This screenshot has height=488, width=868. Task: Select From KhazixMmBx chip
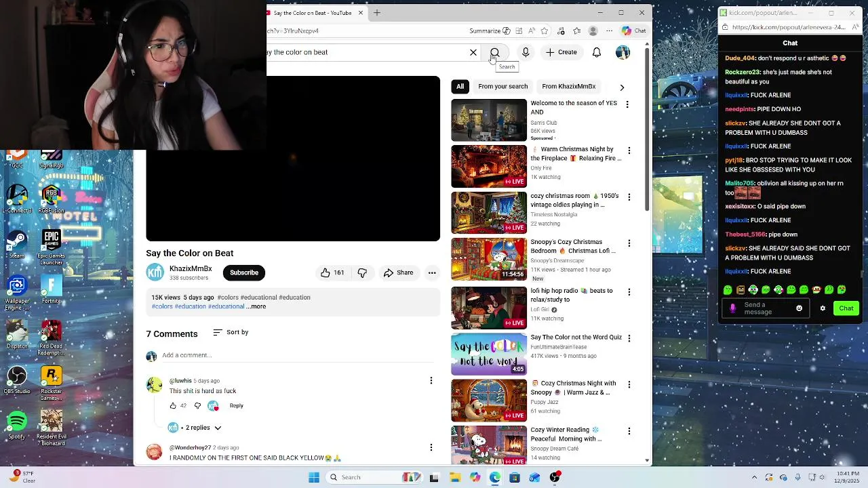click(x=568, y=86)
